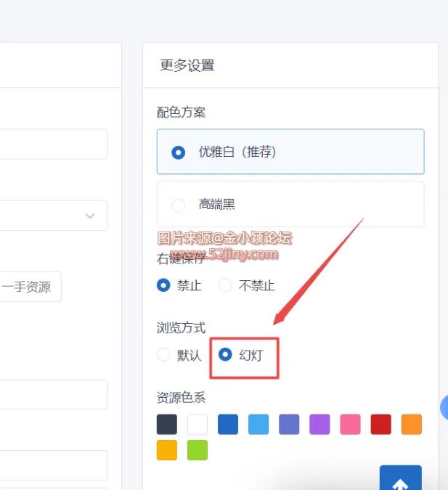
Task: Pick the dark blue resource color swatch
Action: [228, 424]
